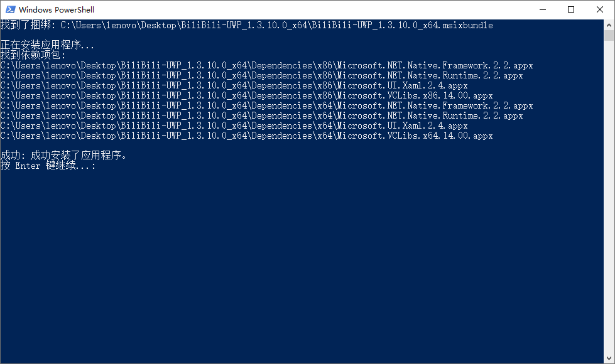Click the "按 Enter 键继续" prompt line

(48, 166)
